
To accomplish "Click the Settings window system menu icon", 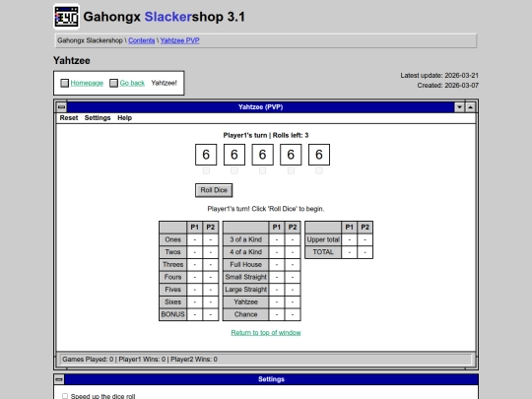I will pyautogui.click(x=59, y=379).
